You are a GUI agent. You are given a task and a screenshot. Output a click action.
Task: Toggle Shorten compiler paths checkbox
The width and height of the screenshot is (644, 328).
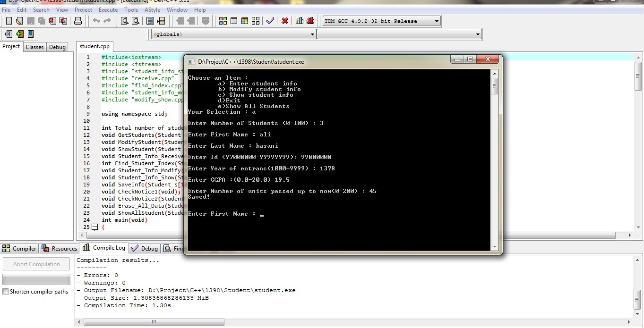[6, 292]
